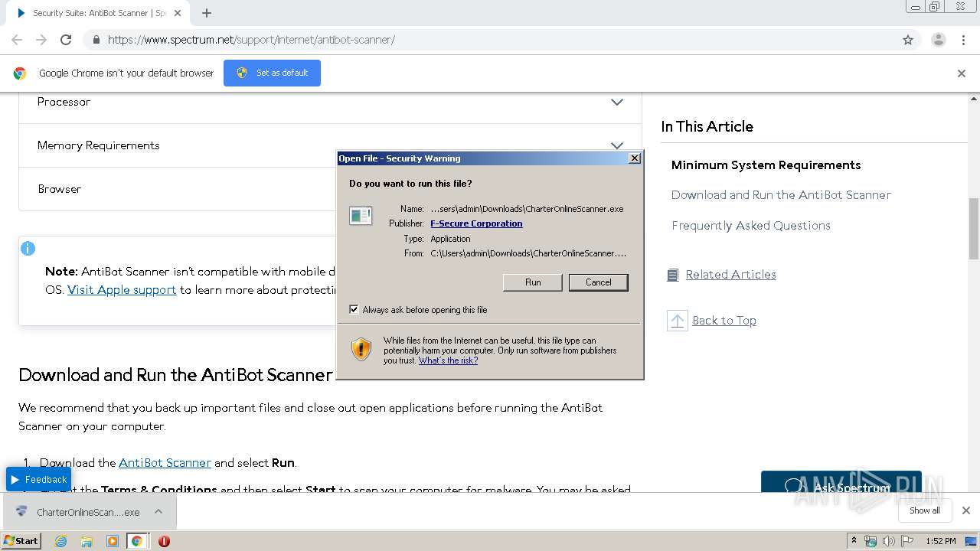Open Related Articles
Viewport: 980px width, 551px height.
tap(730, 275)
